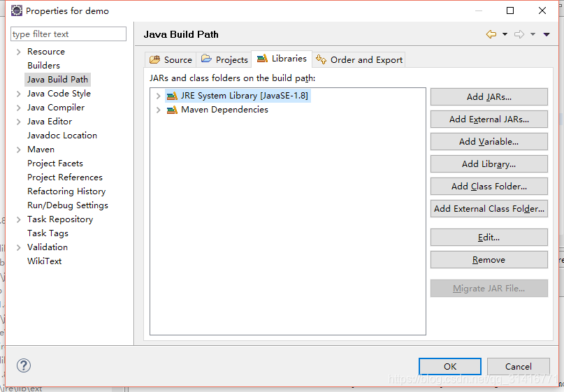Open the Order and Export tab

359,59
